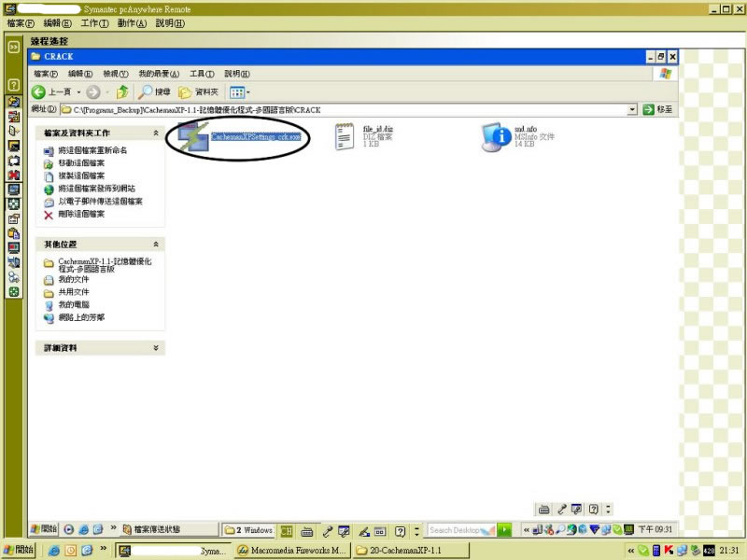
Task: Expand the pcAnywhere side toolbar with the >> button
Action: (13, 47)
